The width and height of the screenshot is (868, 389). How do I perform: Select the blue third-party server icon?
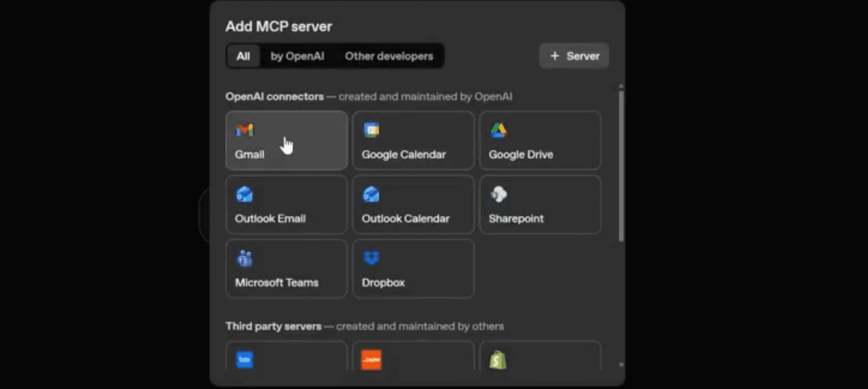[245, 360]
